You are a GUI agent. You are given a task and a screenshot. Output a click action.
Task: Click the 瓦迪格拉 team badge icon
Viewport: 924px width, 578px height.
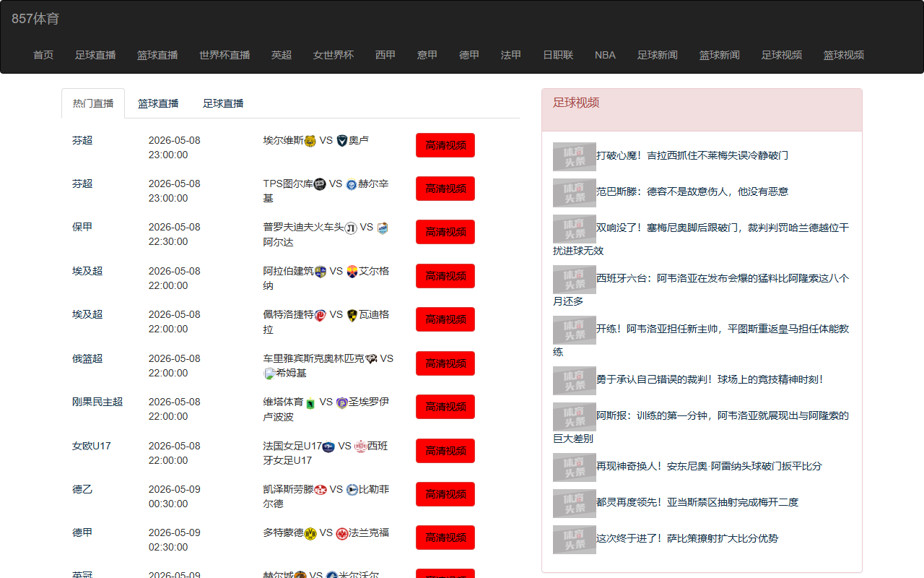pyautogui.click(x=352, y=315)
